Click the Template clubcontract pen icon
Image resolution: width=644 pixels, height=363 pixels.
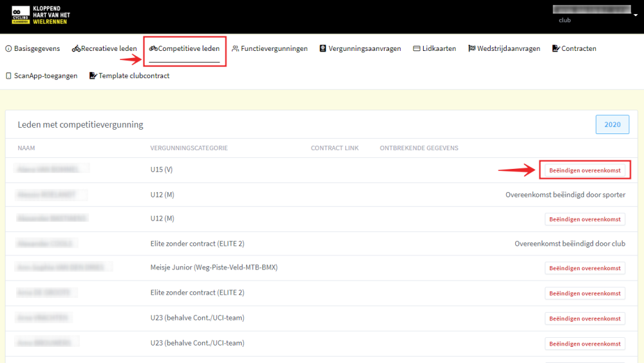[x=93, y=75]
